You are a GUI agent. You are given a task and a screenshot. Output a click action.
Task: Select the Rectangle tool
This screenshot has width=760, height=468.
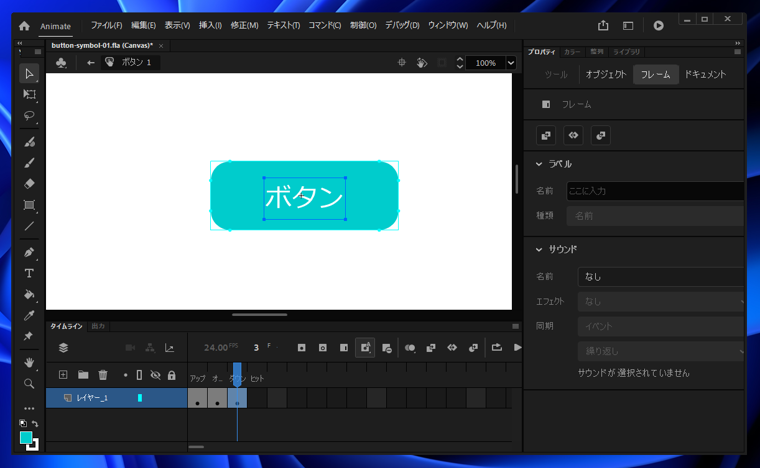coord(29,205)
